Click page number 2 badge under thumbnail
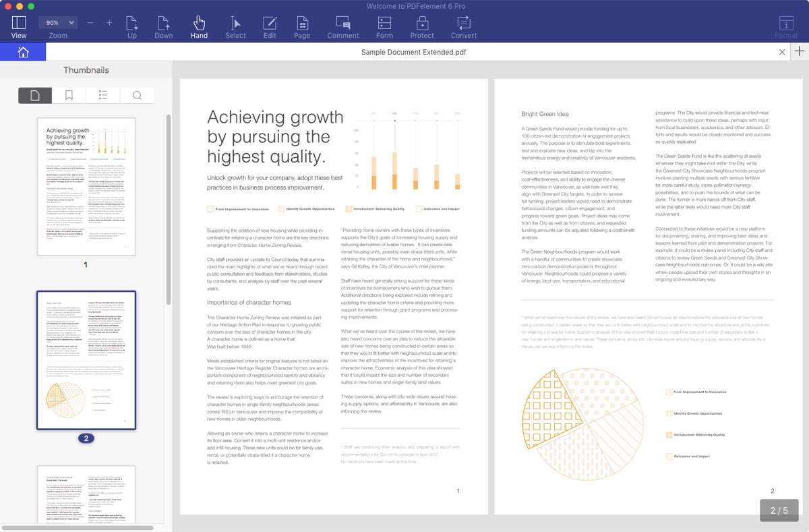Screen dimensions: 809x532 click(86, 438)
